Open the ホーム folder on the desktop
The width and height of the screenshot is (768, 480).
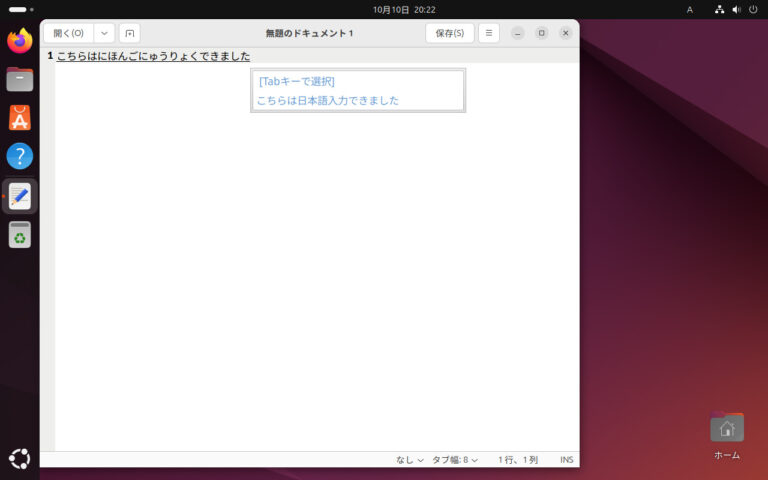point(727,430)
